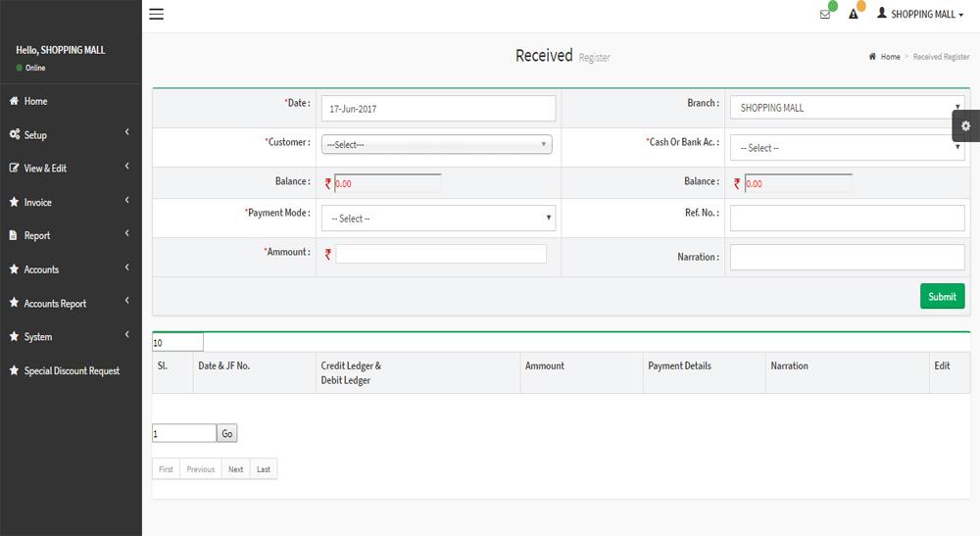The width and height of the screenshot is (980, 536).
Task: Click into the Narration text field
Action: 847,257
